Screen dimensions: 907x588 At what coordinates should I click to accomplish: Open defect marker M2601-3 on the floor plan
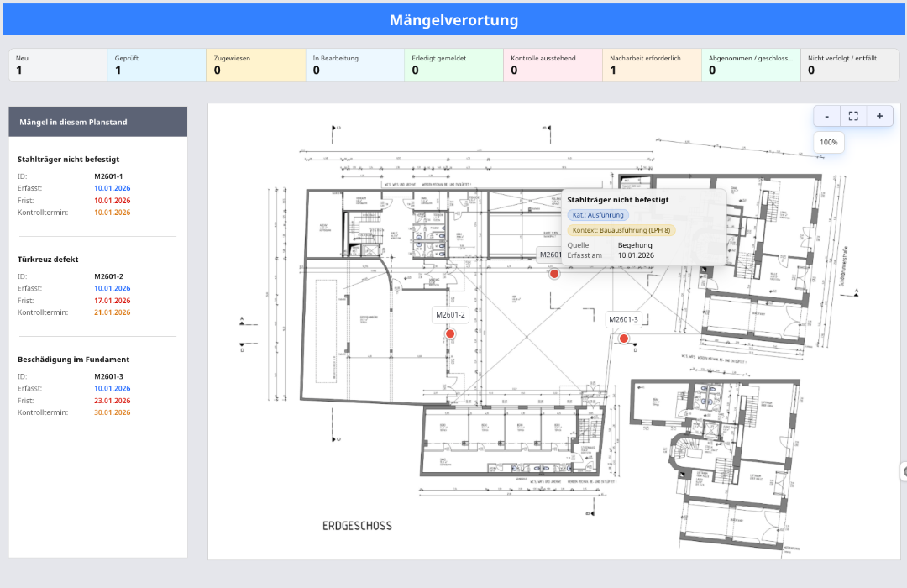tap(623, 338)
